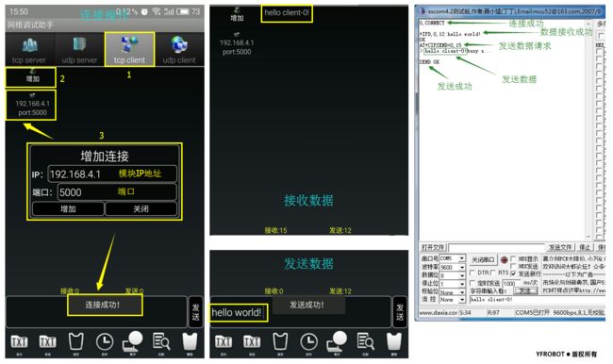Image resolution: width=613 pixels, height=364 pixels.
Task: Tap outlined cup icon on 发送数据 screen
Action: pyautogui.click(x=280, y=342)
